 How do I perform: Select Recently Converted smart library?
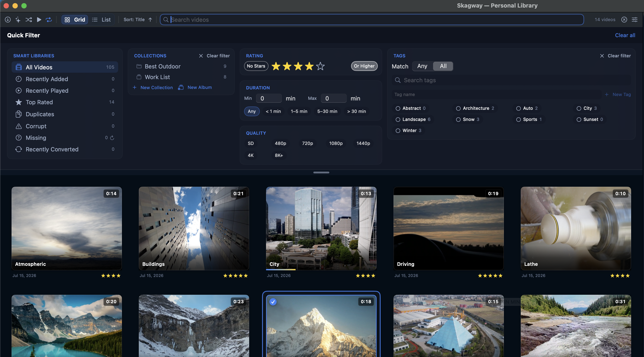pyautogui.click(x=65, y=149)
